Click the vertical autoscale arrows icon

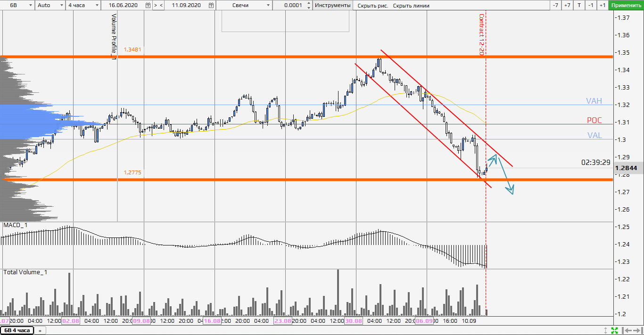coord(605,330)
